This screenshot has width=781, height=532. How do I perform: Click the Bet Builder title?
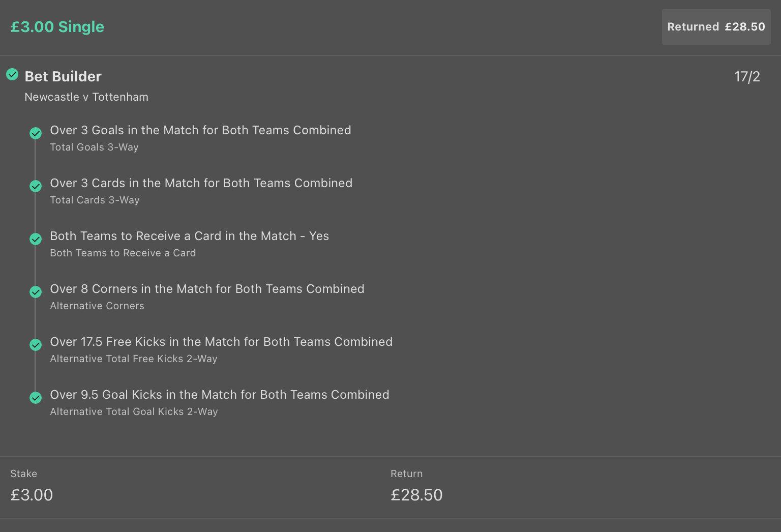(x=63, y=76)
